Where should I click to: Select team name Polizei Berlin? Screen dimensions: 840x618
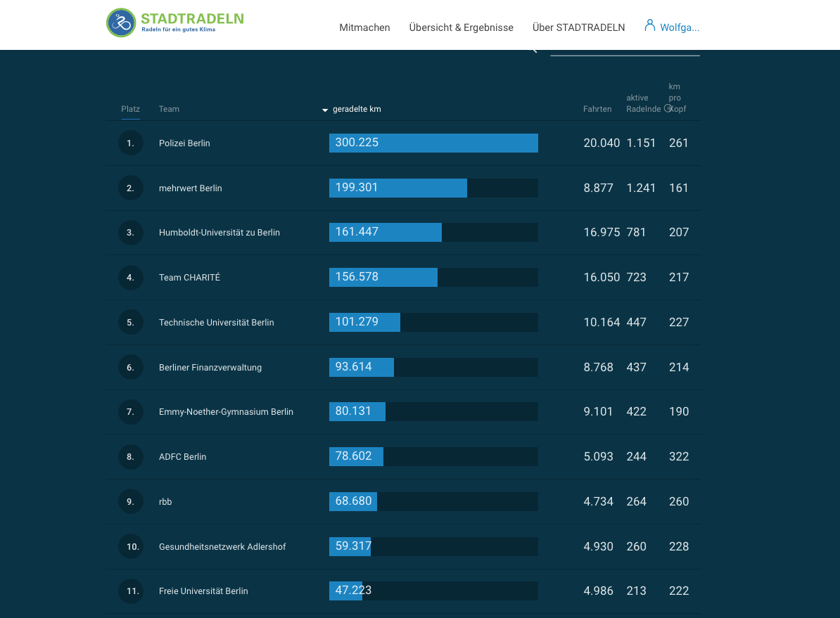pyautogui.click(x=184, y=143)
